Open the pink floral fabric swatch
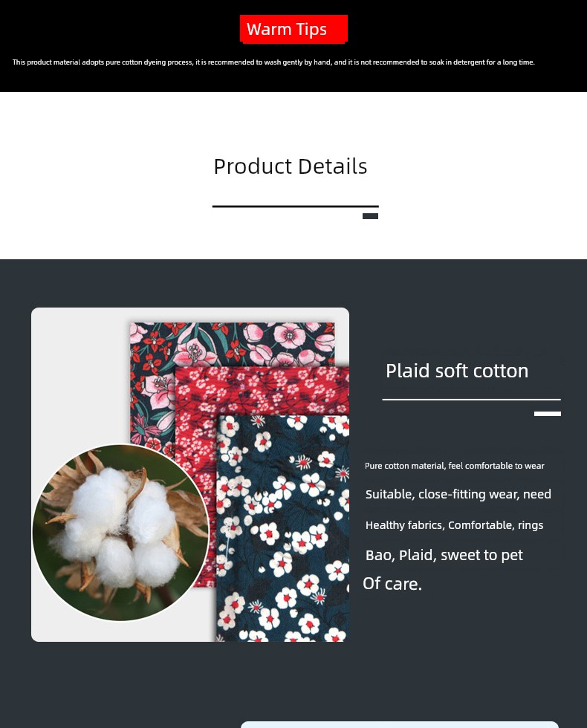Image resolution: width=587 pixels, height=728 pixels. 232,343
